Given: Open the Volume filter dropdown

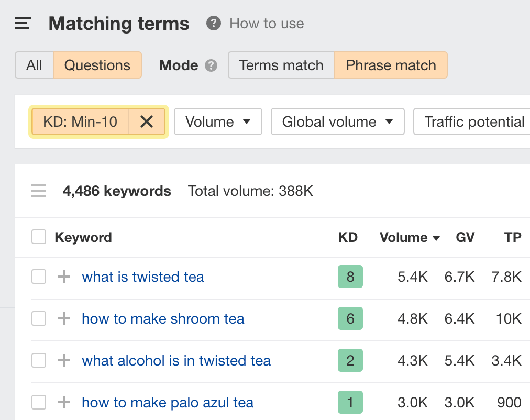Looking at the screenshot, I should tap(218, 122).
